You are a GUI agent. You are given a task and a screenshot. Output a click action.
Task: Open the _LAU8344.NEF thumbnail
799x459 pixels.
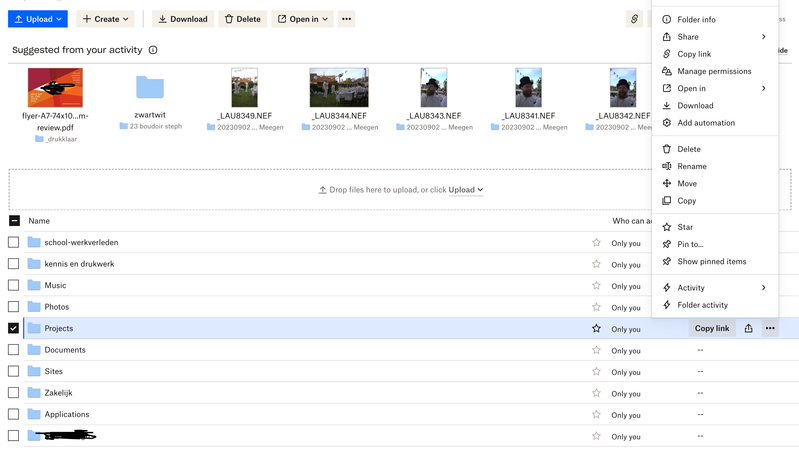coord(339,88)
